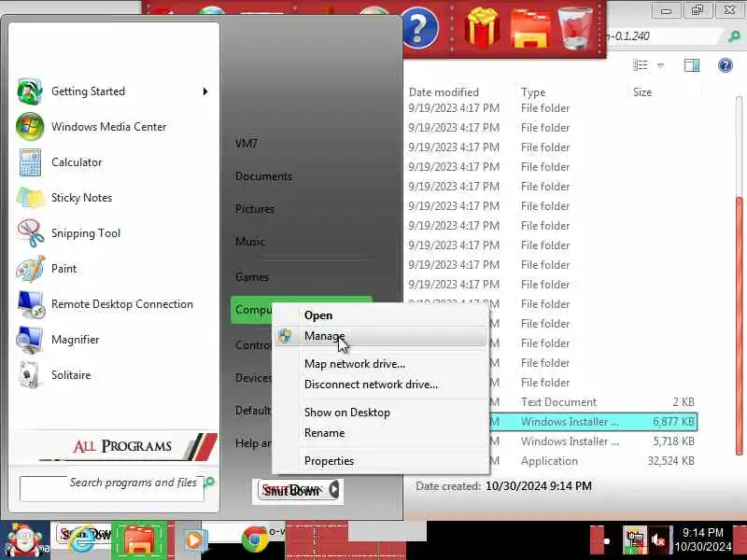747x560 pixels.
Task: Click All Programs
Action: 122,446
